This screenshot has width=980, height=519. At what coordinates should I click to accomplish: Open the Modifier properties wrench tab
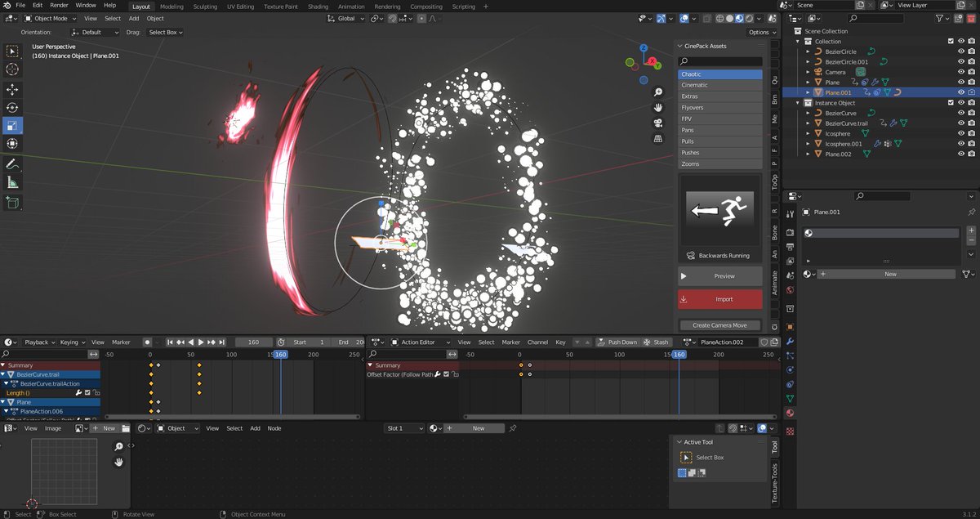(x=790, y=342)
